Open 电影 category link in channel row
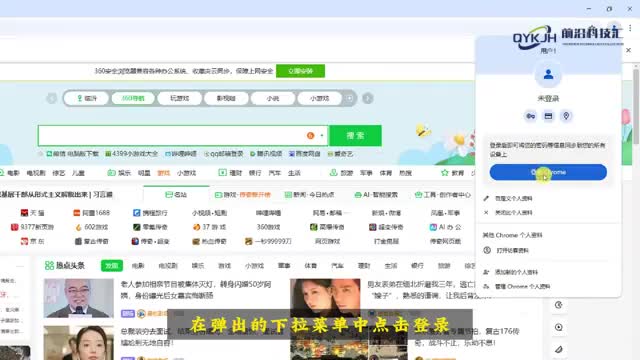The width and height of the screenshot is (640, 360). tap(13, 173)
